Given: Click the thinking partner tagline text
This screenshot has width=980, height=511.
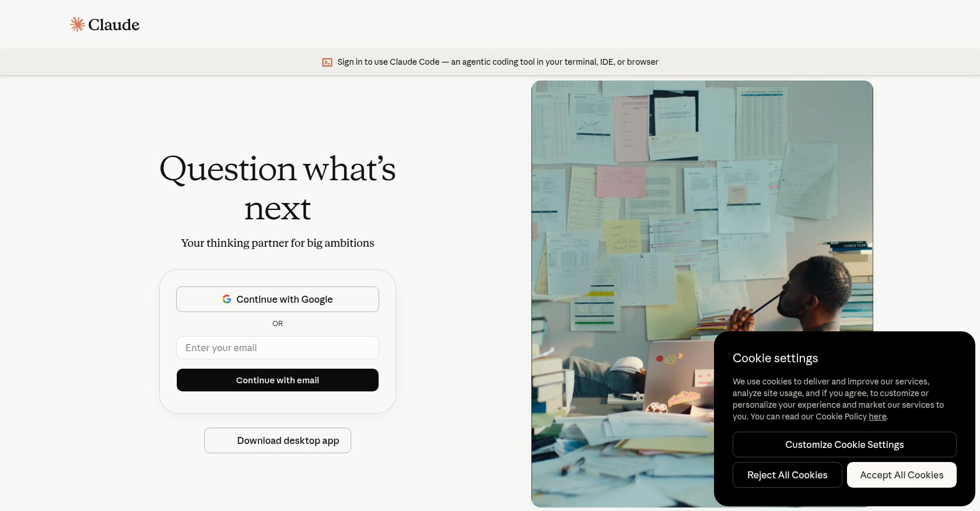Looking at the screenshot, I should click(x=278, y=243).
